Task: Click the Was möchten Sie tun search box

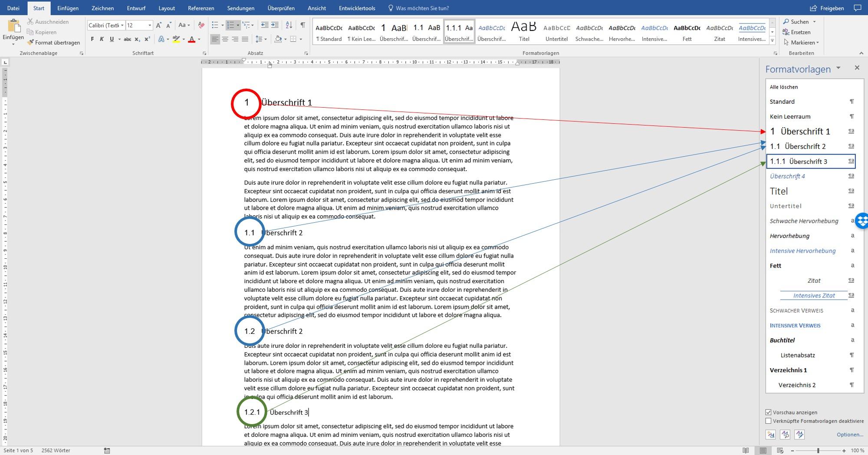Action: (x=418, y=8)
